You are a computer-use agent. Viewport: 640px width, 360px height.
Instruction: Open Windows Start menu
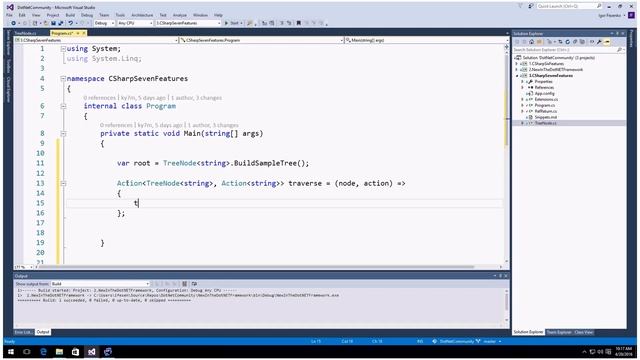pyautogui.click(x=11, y=351)
